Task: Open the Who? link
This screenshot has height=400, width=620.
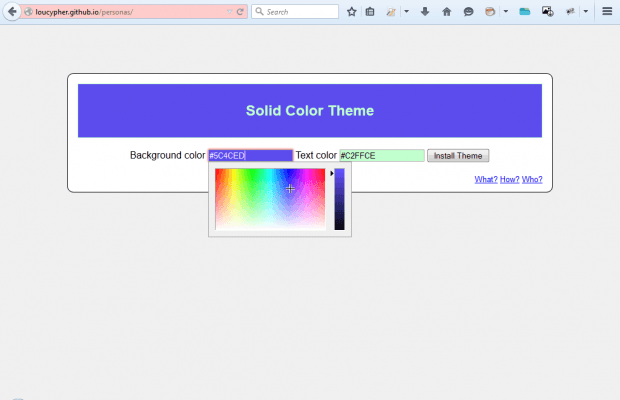Action: [x=532, y=179]
